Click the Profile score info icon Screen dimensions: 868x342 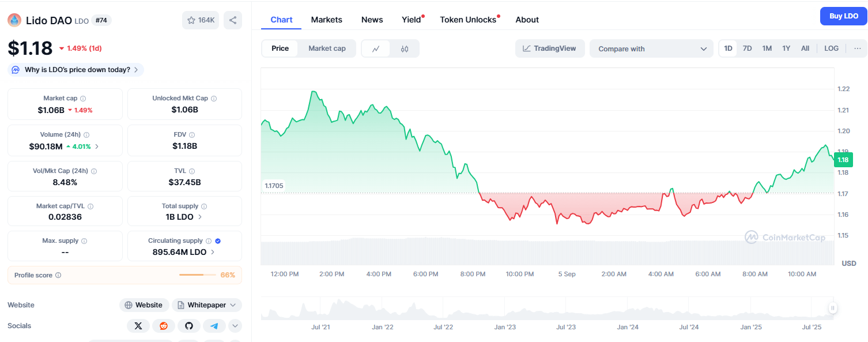(58, 276)
